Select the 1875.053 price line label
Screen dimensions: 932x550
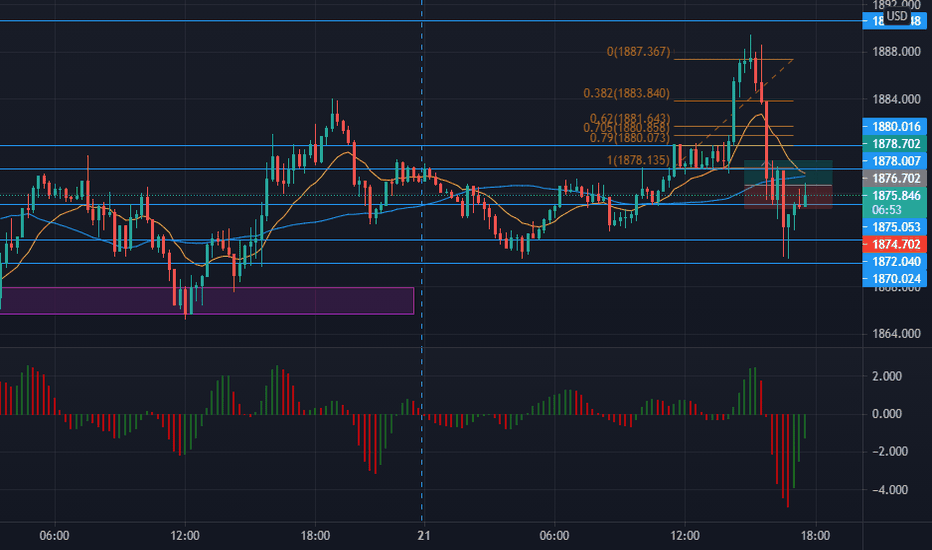(x=895, y=227)
